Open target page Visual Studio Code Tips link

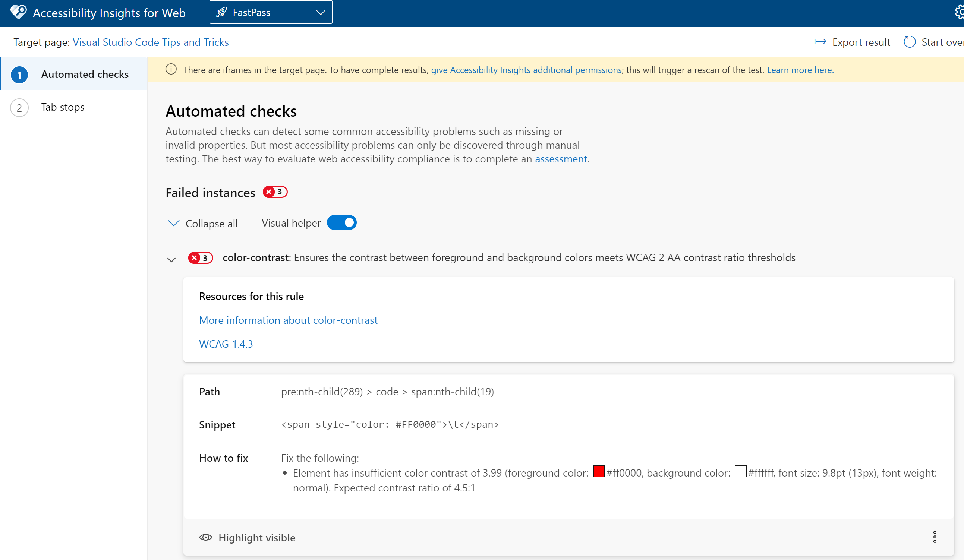(x=150, y=42)
